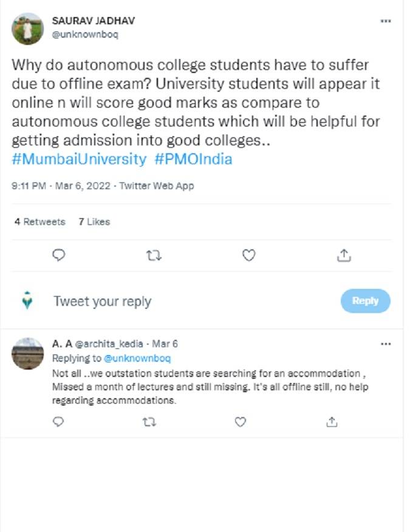Share the archita_kedia reply
The image size is (410, 532).
[332, 421]
